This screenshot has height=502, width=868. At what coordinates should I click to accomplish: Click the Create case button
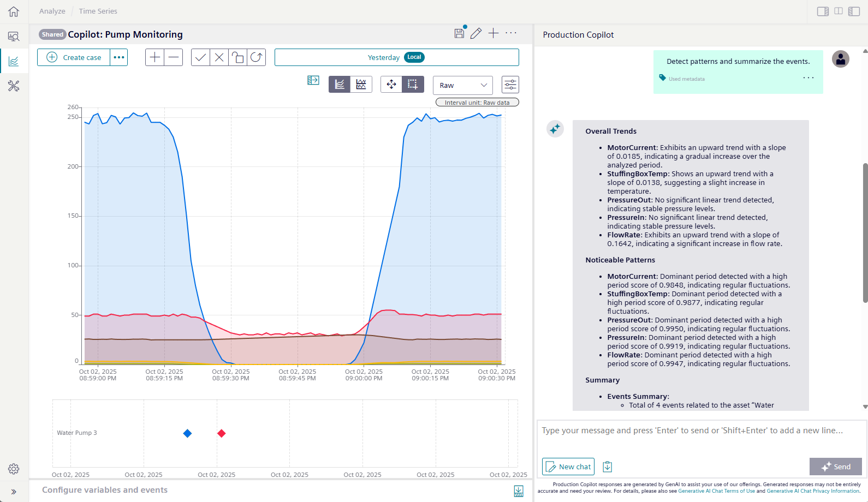(x=74, y=57)
